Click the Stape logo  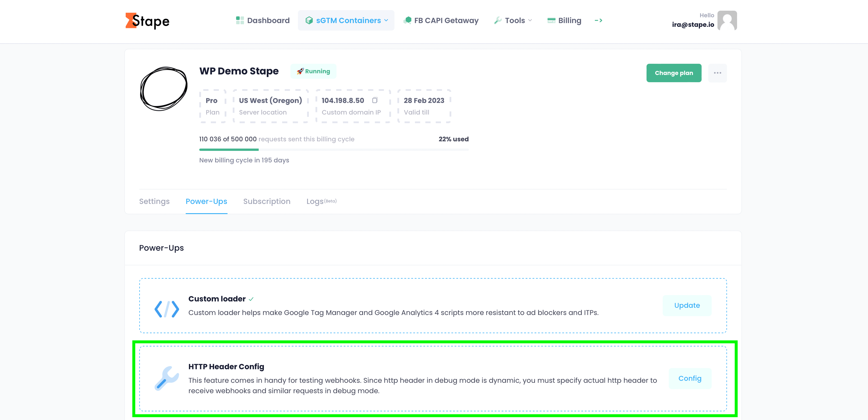[x=147, y=20]
